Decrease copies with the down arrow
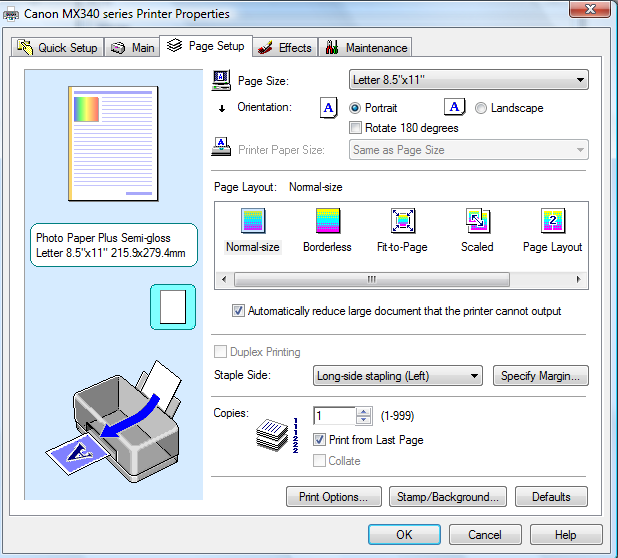This screenshot has width=618, height=558. click(x=363, y=420)
